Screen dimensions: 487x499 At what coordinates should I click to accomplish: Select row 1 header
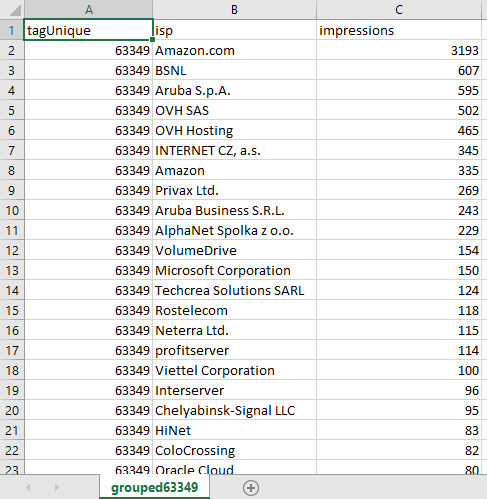[12, 30]
